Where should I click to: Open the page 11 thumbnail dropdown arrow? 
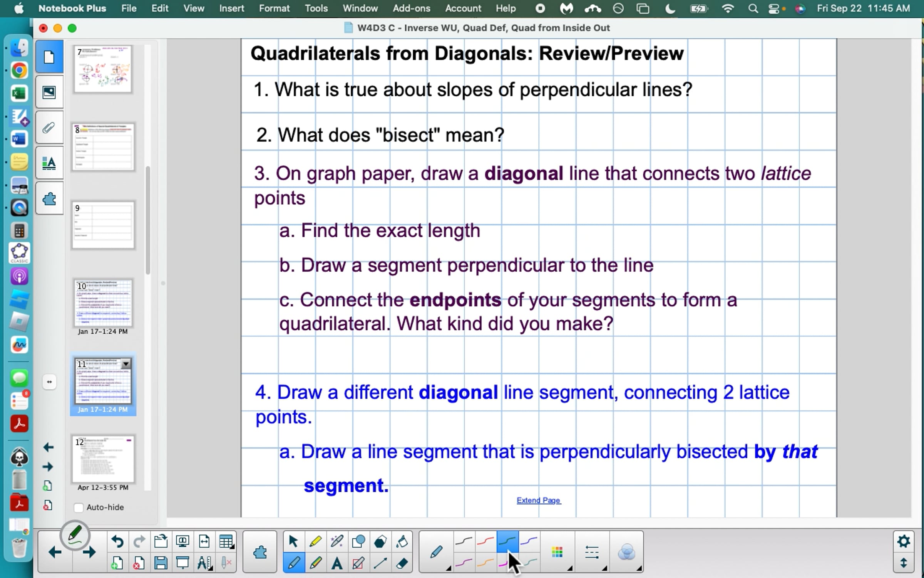(126, 364)
